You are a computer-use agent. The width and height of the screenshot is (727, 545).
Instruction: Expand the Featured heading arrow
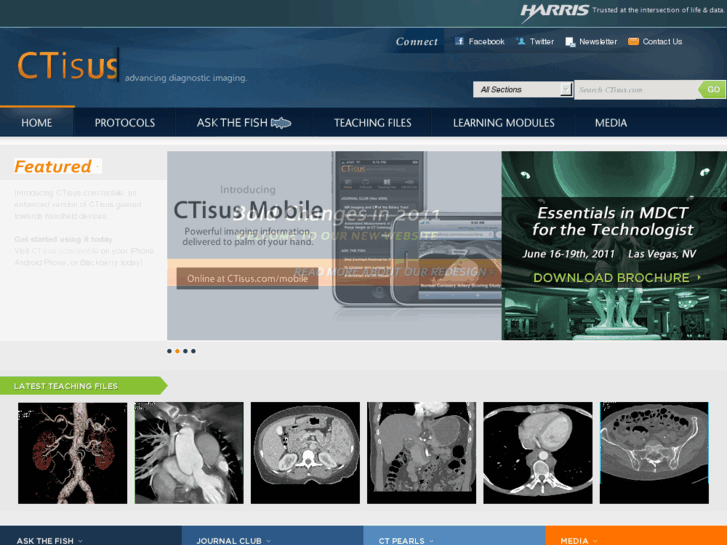(x=97, y=167)
